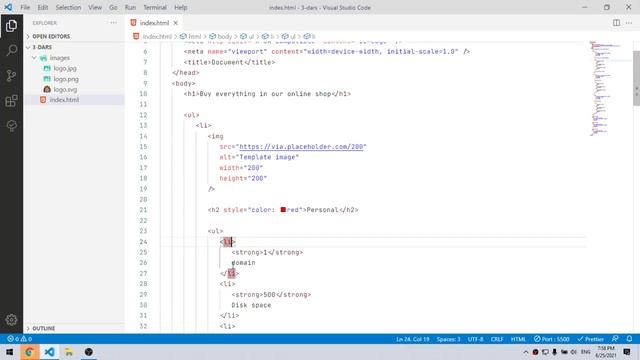This screenshot has height=360, width=640.
Task: Open the Manage gear menu
Action: coord(11,320)
